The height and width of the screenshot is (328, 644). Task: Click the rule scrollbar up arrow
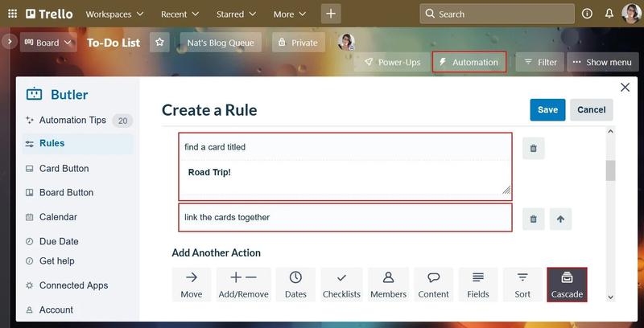(x=610, y=132)
